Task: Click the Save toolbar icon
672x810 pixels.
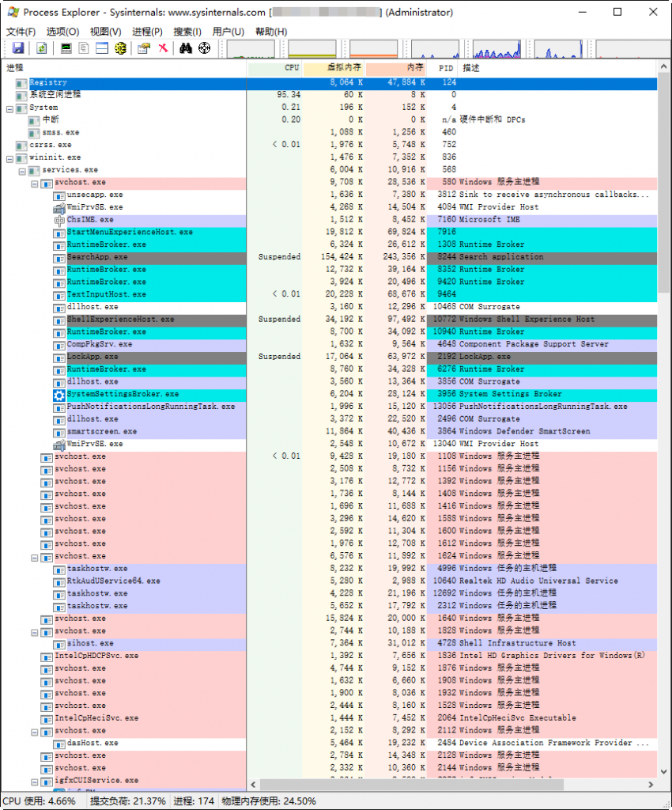Action: [18, 48]
